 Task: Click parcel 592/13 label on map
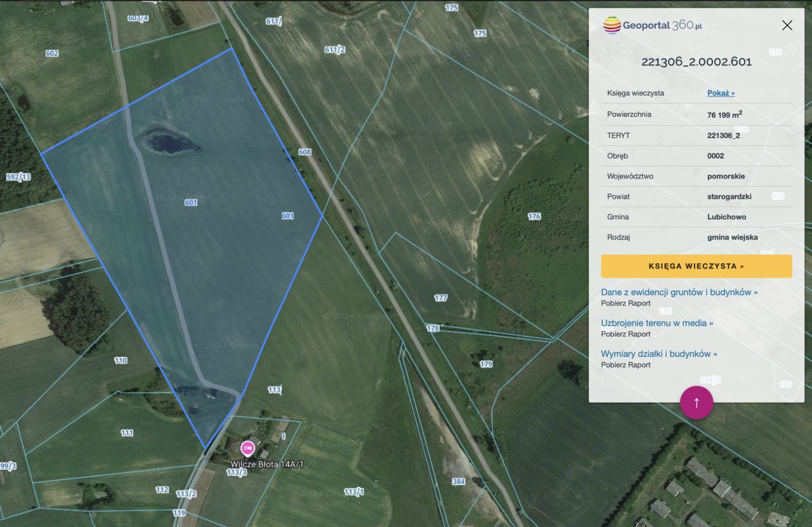18,177
